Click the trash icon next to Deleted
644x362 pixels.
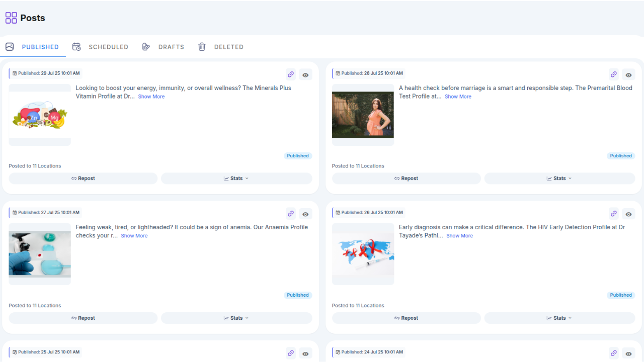pyautogui.click(x=202, y=47)
